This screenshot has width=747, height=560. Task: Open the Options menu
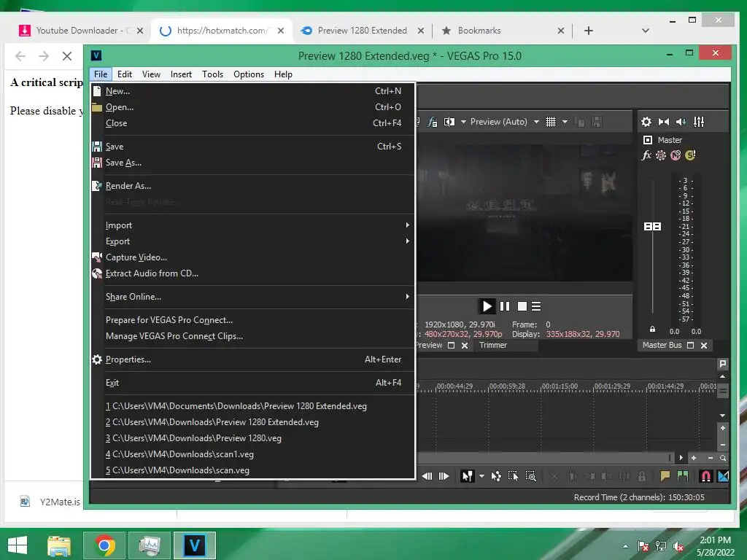point(249,74)
